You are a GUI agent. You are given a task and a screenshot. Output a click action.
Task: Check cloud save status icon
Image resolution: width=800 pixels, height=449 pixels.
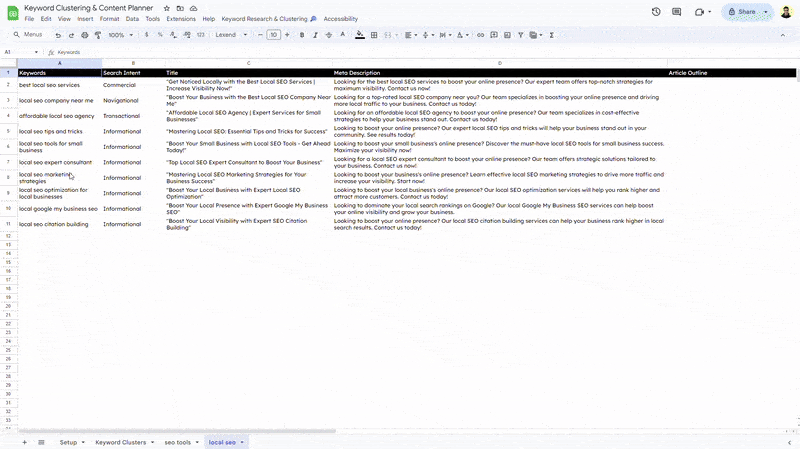[193, 9]
